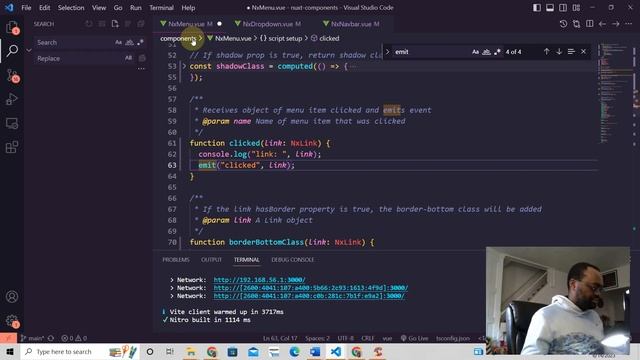Open the Manage gear settings menu
This screenshot has height=360, width=640.
pos(12,321)
